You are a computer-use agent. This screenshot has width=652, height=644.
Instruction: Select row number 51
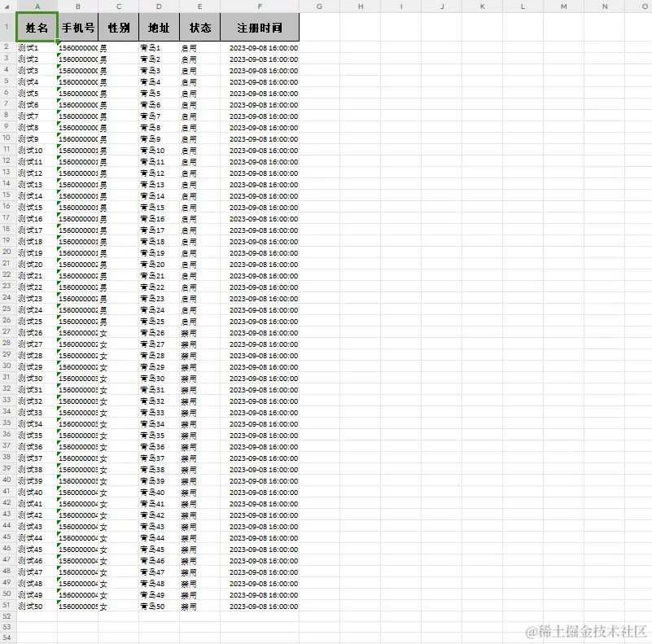point(7,607)
